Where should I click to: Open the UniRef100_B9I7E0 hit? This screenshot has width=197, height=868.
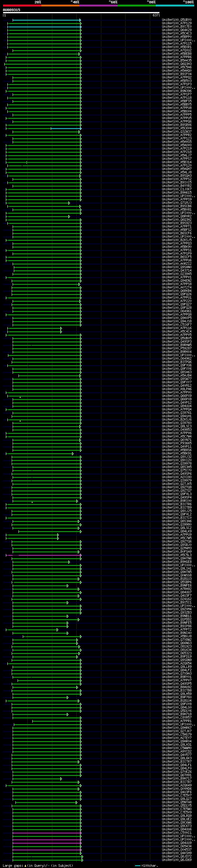177,26
